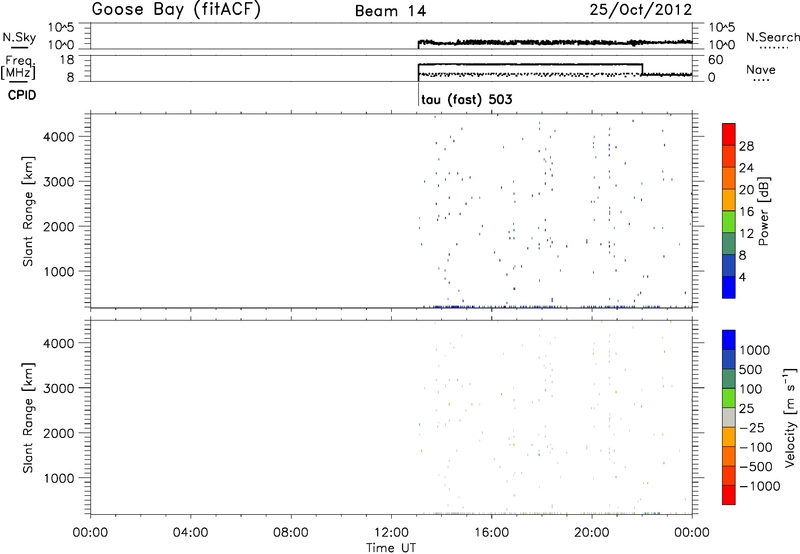Click the 'N.Search' legend label
Screen dimensions: 800x554
pos(772,37)
